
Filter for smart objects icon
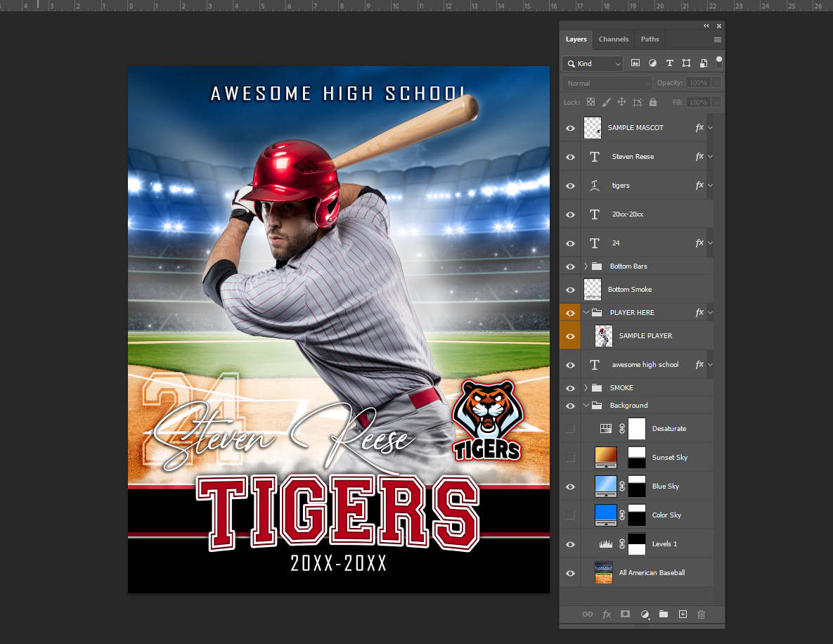click(704, 63)
